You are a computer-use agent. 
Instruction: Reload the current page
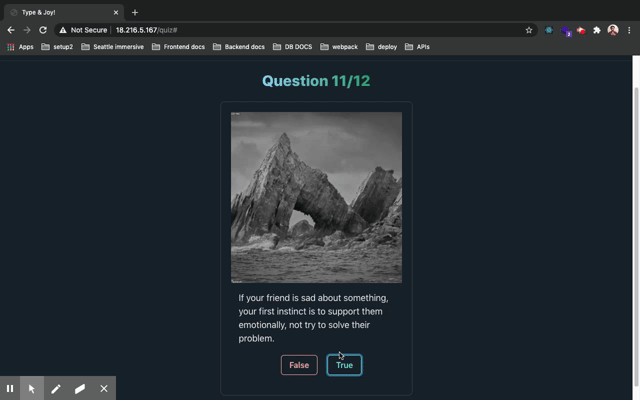coord(43,30)
